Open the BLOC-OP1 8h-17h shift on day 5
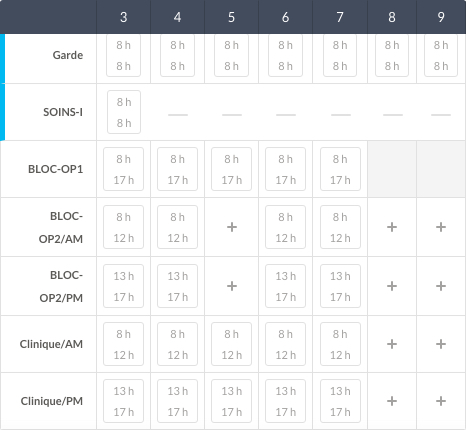Screen dimensions: 466x430 pyautogui.click(x=231, y=169)
